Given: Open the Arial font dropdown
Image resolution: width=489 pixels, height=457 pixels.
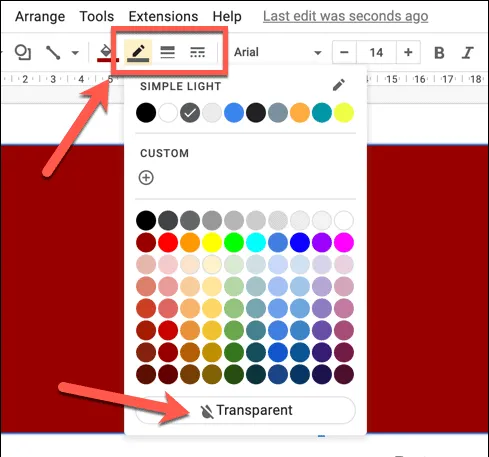Looking at the screenshot, I should tap(278, 52).
